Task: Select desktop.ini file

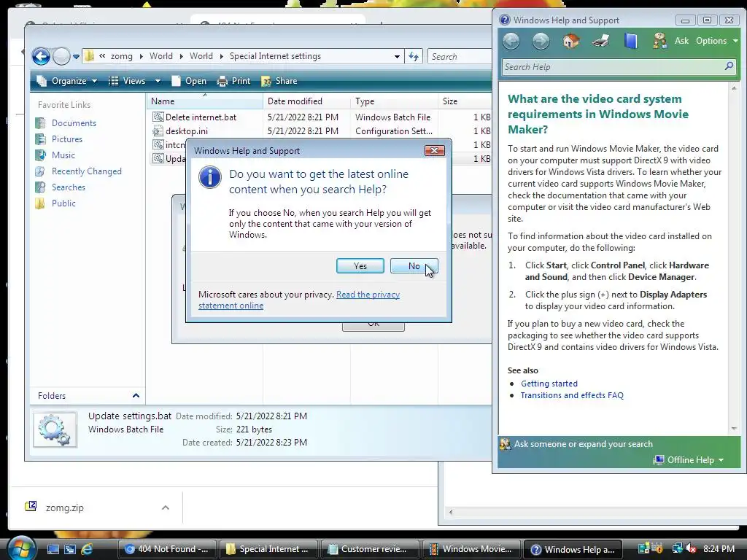Action: (186, 131)
